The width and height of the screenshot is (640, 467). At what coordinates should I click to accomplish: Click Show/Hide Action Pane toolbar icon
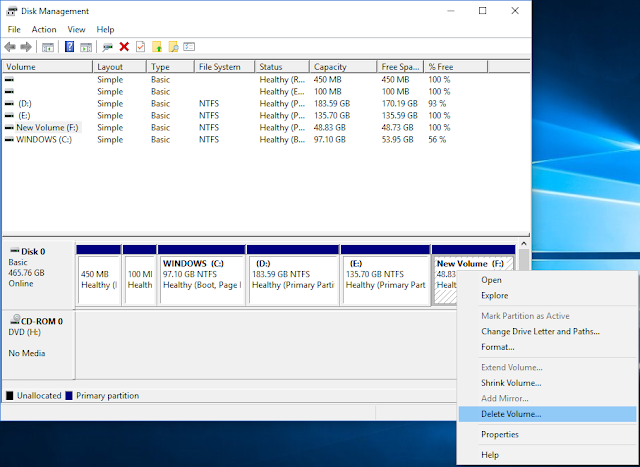click(x=86, y=47)
